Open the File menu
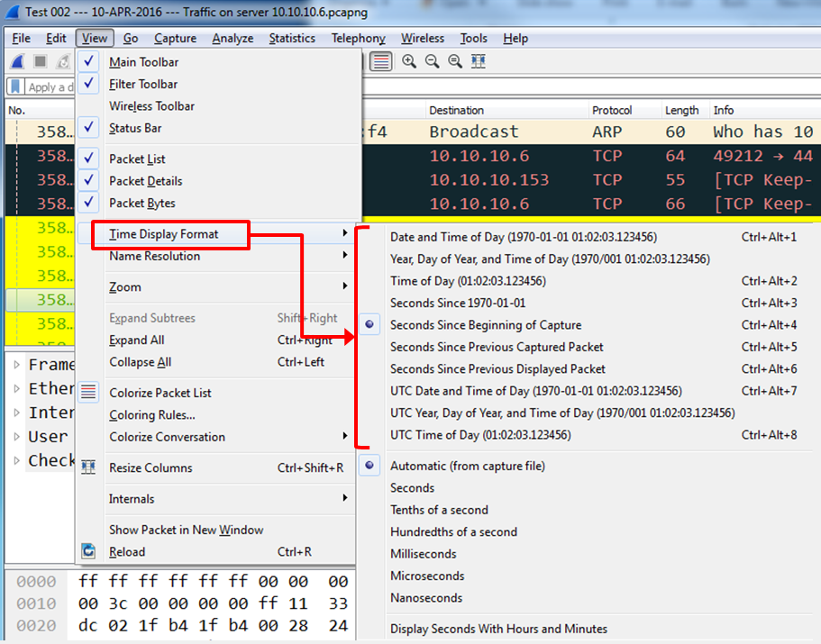Viewport: 821px width, 644px height. click(21, 38)
